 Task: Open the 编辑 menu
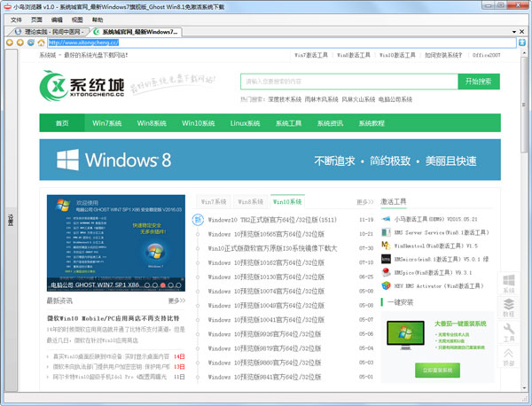(57, 20)
